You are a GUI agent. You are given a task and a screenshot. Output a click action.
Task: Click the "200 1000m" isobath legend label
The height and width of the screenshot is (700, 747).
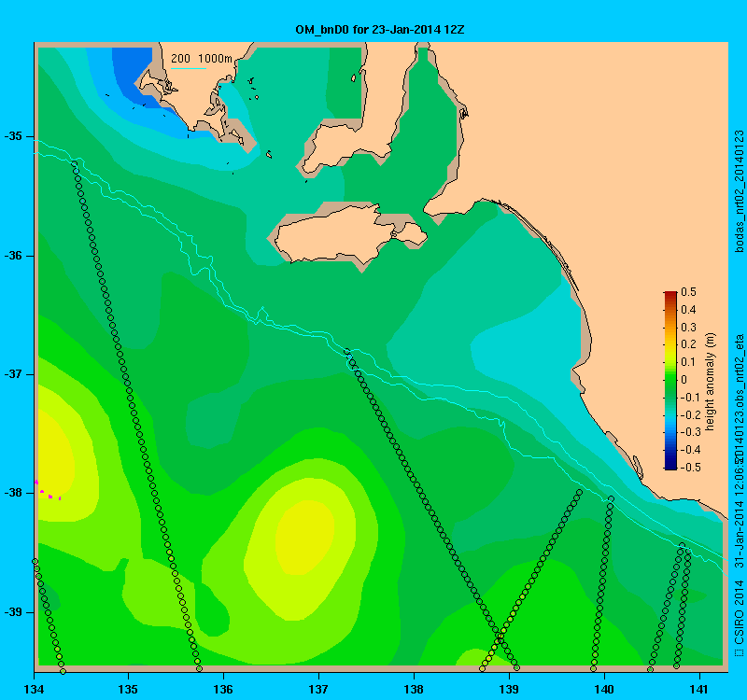(x=202, y=59)
